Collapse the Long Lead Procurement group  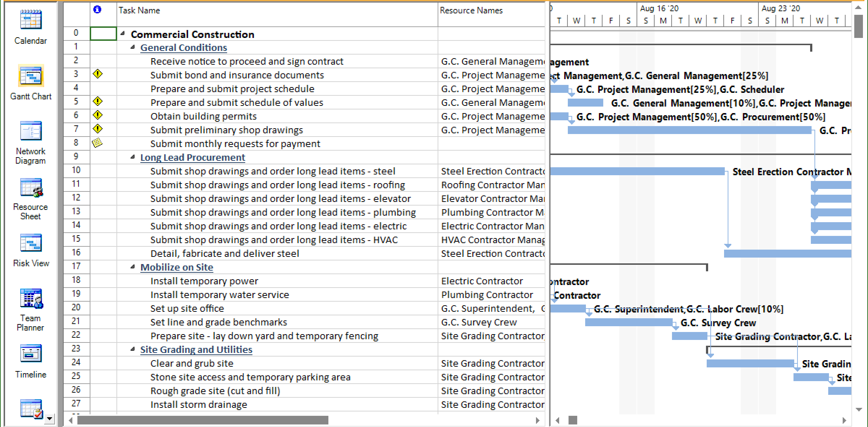[133, 157]
